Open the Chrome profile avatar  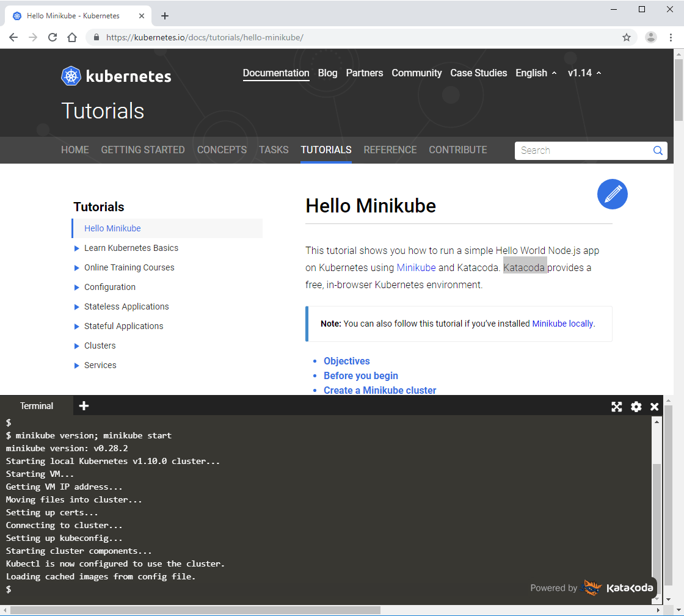[x=651, y=37]
